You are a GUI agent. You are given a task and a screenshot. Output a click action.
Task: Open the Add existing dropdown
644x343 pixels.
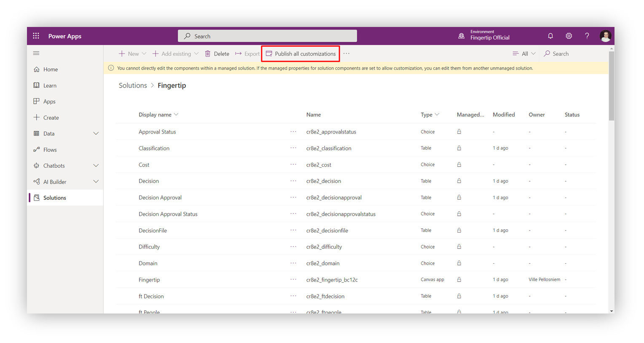click(175, 54)
